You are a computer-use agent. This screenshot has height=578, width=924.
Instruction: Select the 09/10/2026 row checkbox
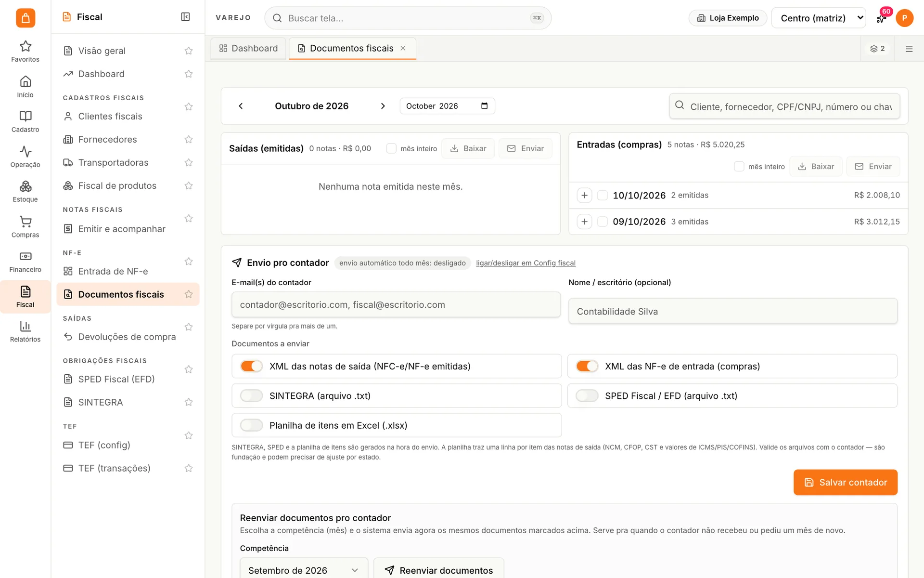coord(602,222)
